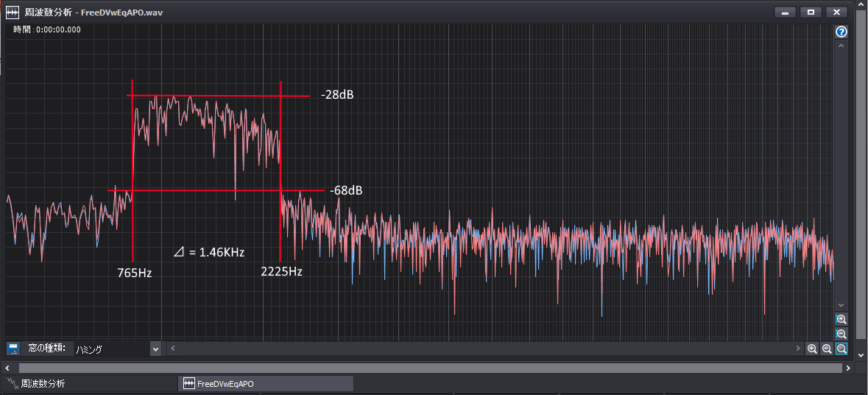Switch to the FreeDVwEqAPO tab
The height and width of the screenshot is (395, 868).
[x=266, y=383]
